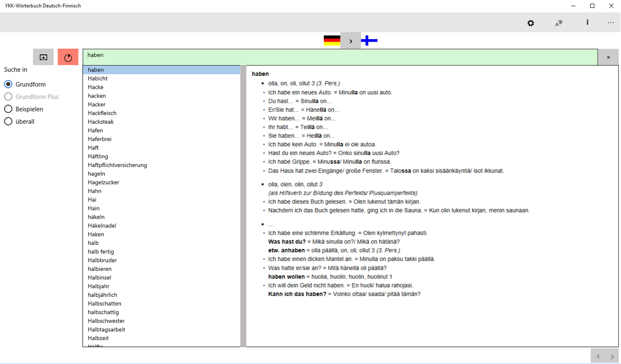Select hageln in the word list

coord(162,173)
